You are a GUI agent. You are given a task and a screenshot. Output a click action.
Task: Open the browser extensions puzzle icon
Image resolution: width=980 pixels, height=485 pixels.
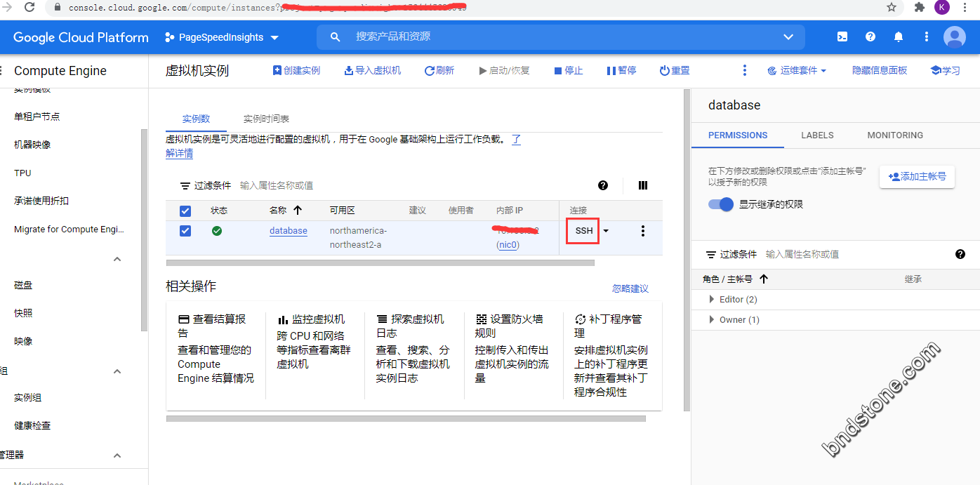click(x=920, y=7)
